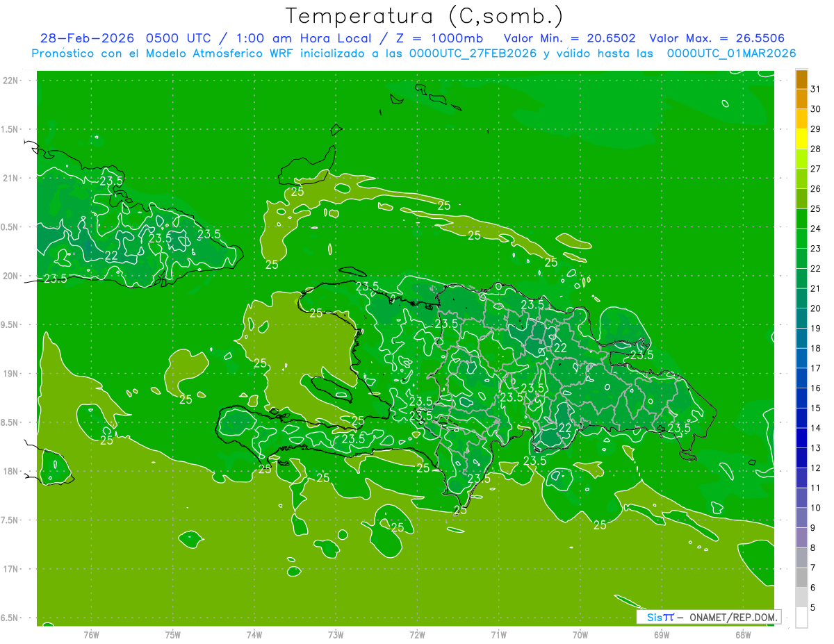Click the '0000UTC_01MAR2026' valid-until timestamp
834x644 pixels.
[x=731, y=53]
